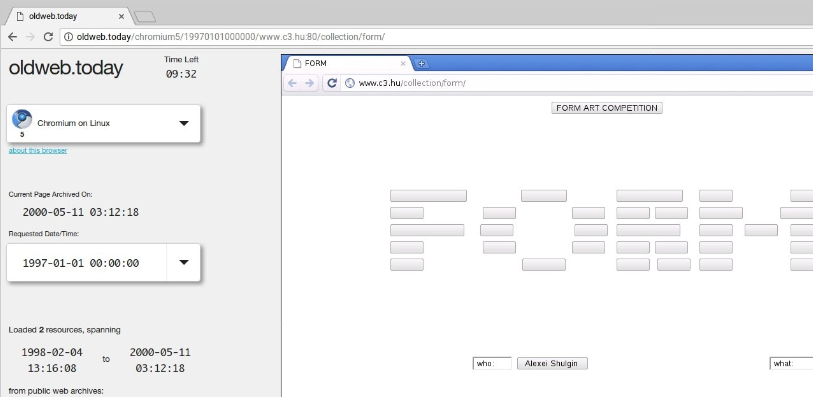813x397 pixels.
Task: Open the requested date/time dropdown arrow
Action: point(184,262)
